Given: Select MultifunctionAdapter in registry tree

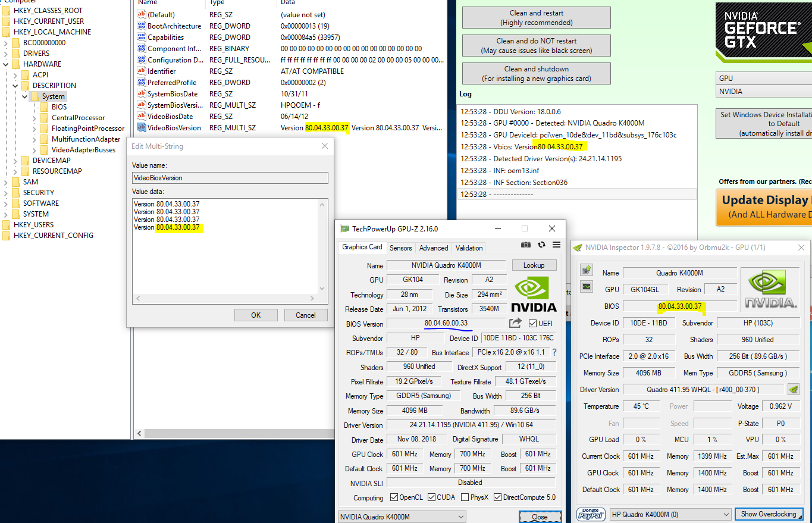Looking at the screenshot, I should click(86, 139).
